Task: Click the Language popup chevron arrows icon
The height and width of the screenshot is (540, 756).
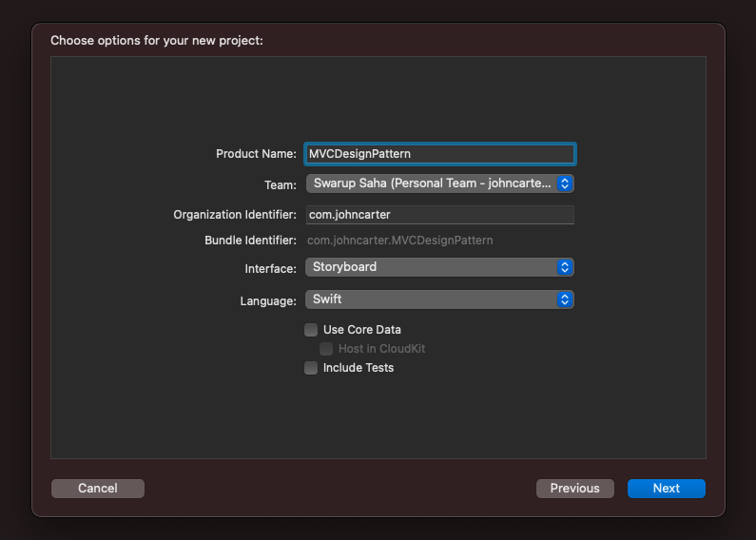Action: [x=565, y=299]
